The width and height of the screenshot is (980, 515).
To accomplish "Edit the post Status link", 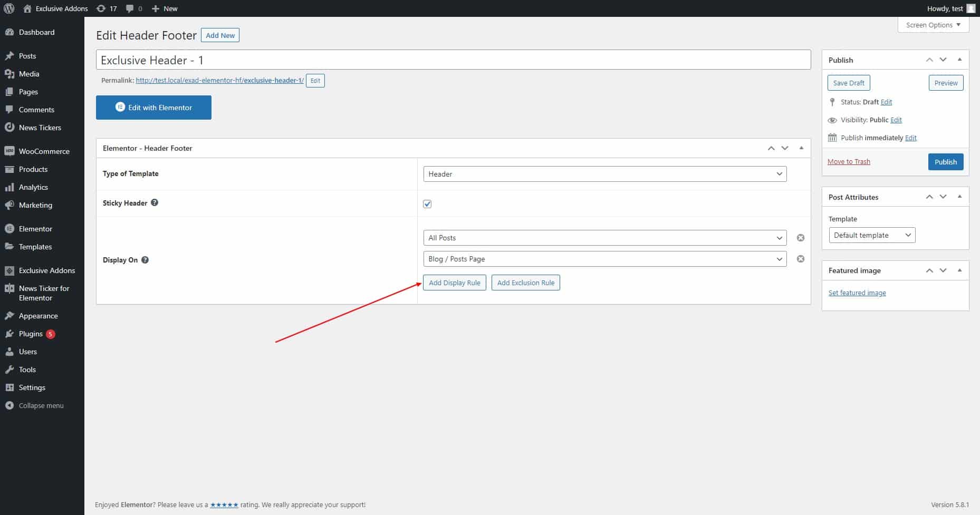I will [886, 102].
